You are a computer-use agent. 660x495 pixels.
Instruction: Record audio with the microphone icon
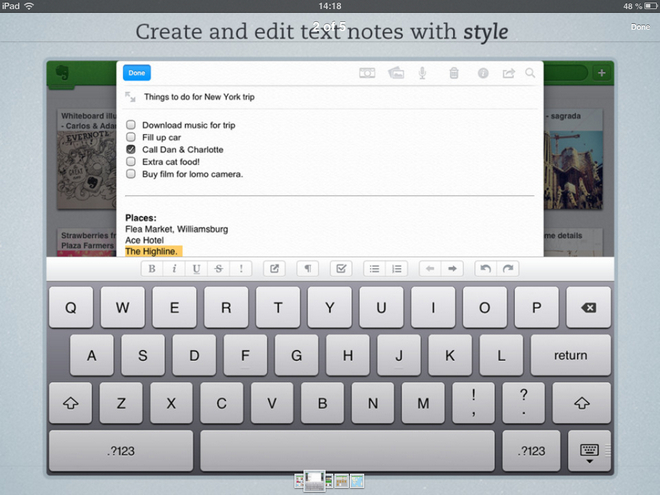[x=423, y=73]
